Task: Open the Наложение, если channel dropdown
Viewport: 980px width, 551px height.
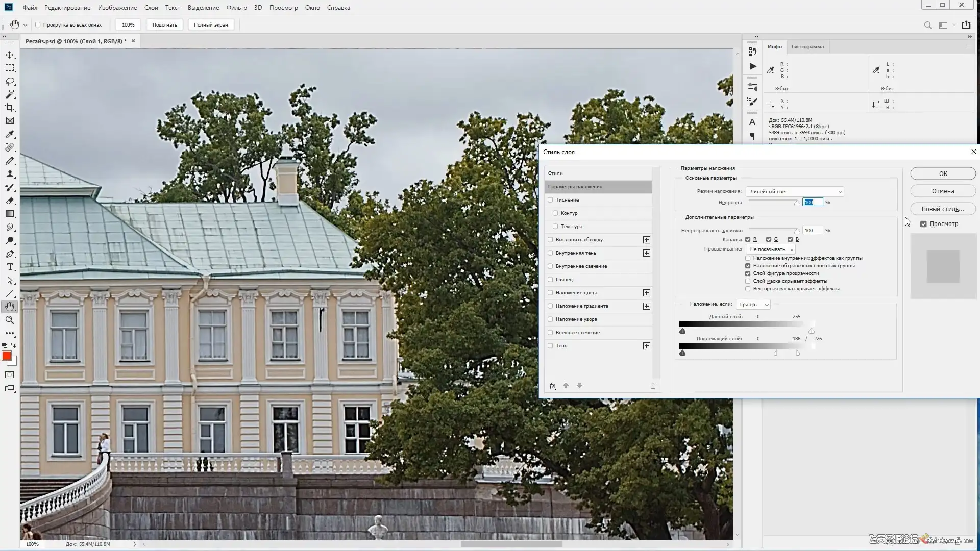Action: click(x=753, y=304)
